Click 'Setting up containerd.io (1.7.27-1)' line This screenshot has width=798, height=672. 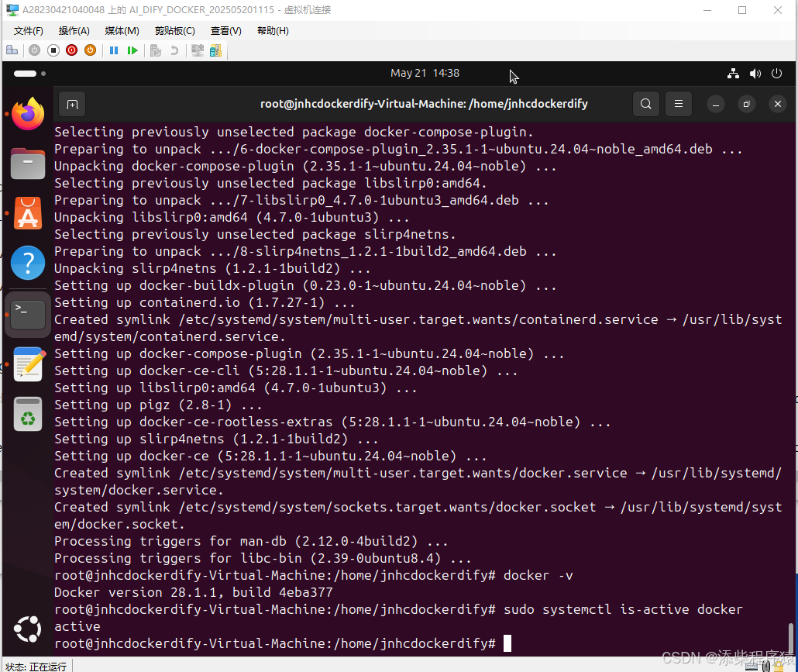point(205,303)
